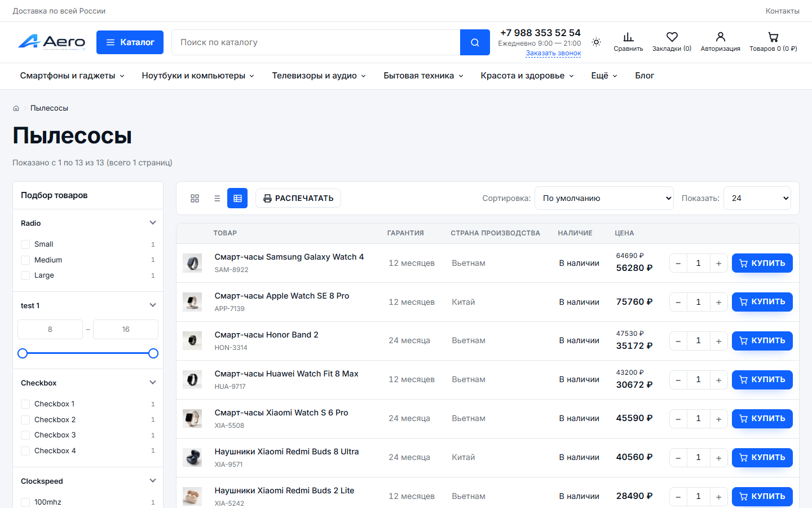
Task: Increase quantity for Redmi Buds 8 Ultra
Action: (718, 458)
